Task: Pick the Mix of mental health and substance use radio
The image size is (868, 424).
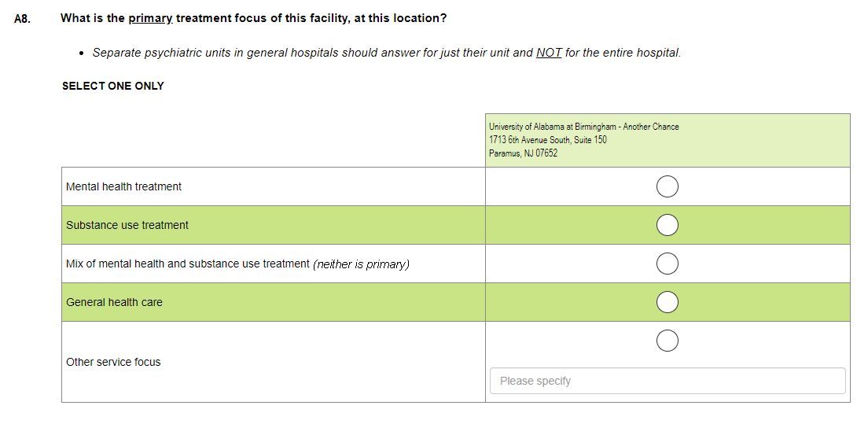Action: click(x=667, y=264)
